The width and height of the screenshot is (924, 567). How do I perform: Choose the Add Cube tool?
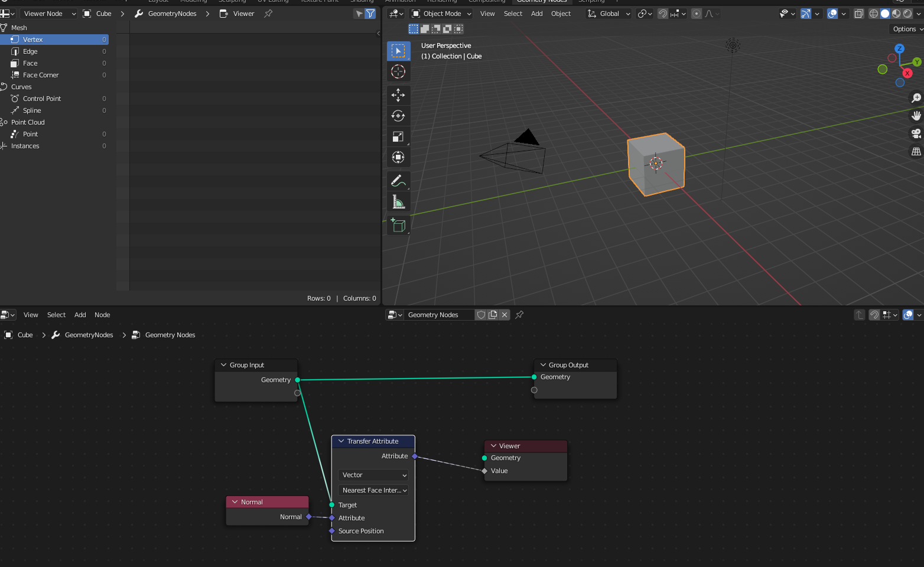(398, 225)
